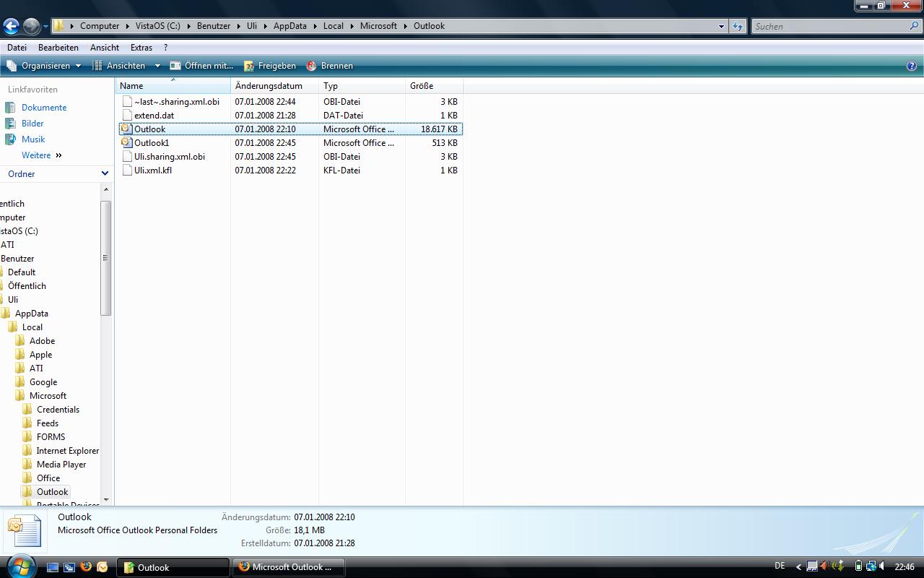This screenshot has width=924, height=578.
Task: Select Adobe folder in tree
Action: (42, 341)
